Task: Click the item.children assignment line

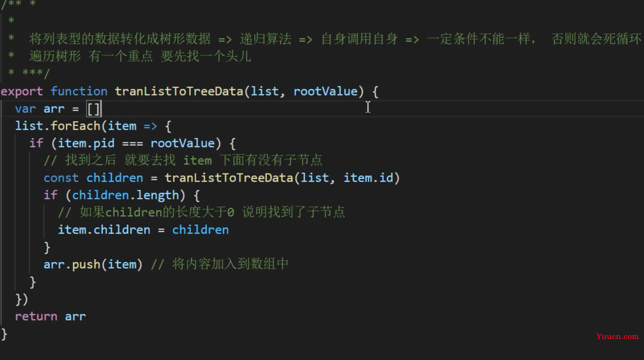Action: point(143,230)
